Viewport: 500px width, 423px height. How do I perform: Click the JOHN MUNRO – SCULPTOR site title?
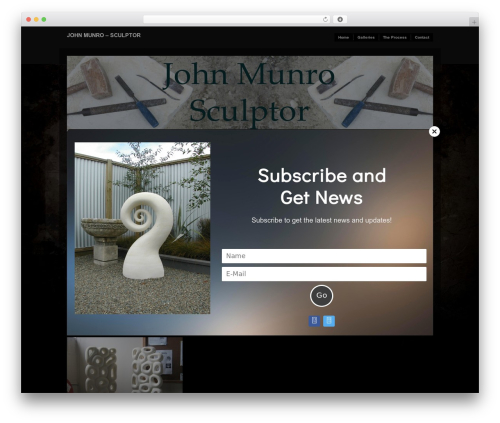104,35
